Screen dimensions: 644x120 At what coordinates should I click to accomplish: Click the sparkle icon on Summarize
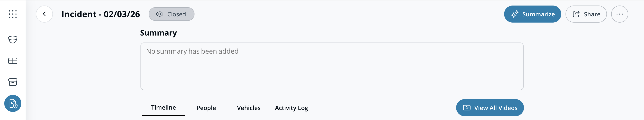click(x=515, y=14)
